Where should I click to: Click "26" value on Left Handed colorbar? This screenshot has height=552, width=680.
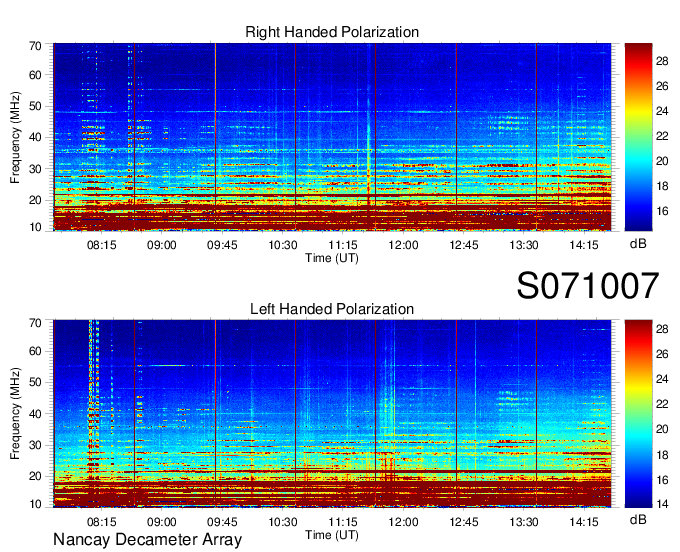[x=662, y=354]
